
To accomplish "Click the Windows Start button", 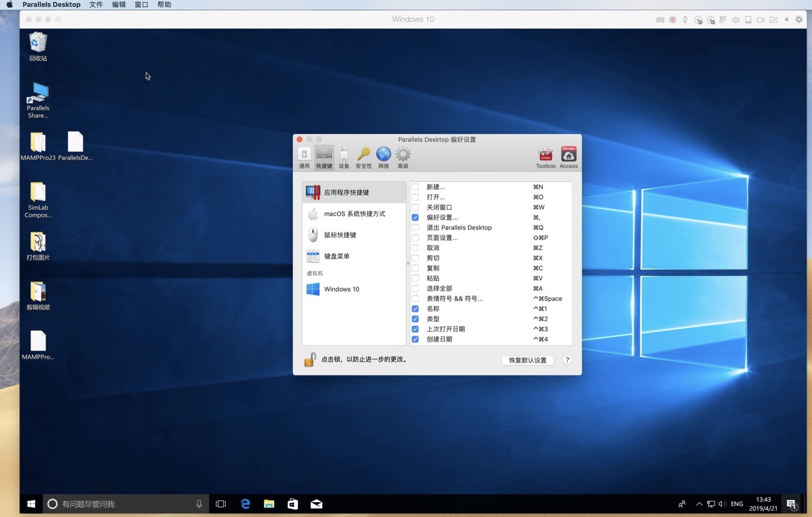I will [31, 504].
